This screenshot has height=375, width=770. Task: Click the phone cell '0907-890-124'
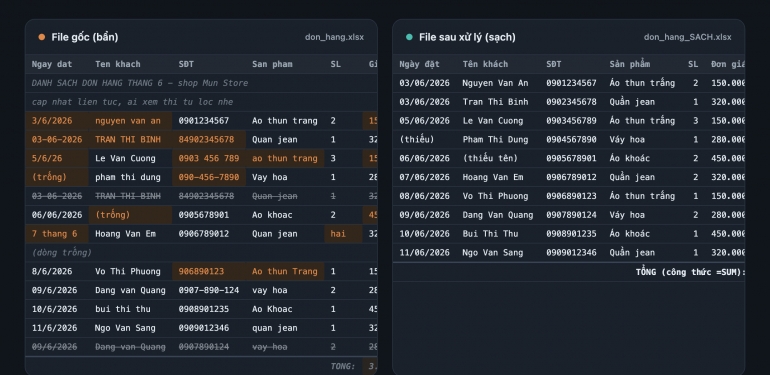coord(209,291)
